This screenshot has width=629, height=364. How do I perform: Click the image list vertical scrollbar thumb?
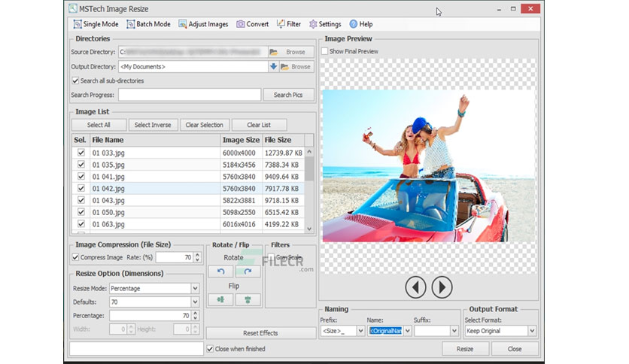pos(309,168)
